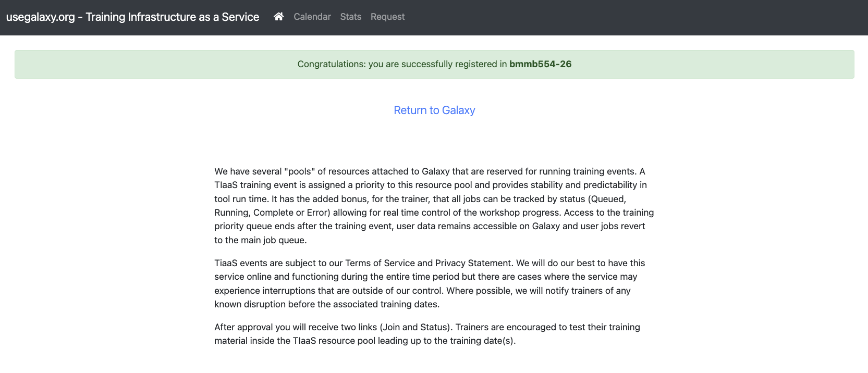The height and width of the screenshot is (373, 868).
Task: Select the bold bmmb554-26 event name
Action: (540, 64)
